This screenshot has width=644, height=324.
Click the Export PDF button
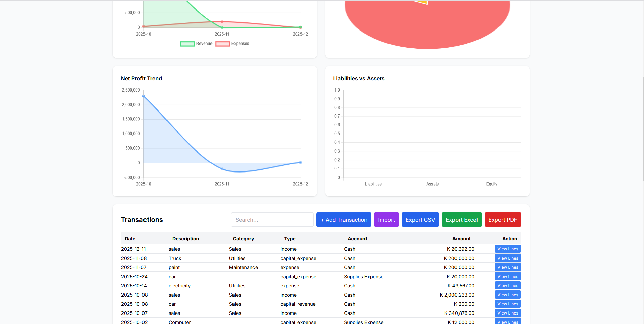[503, 220]
